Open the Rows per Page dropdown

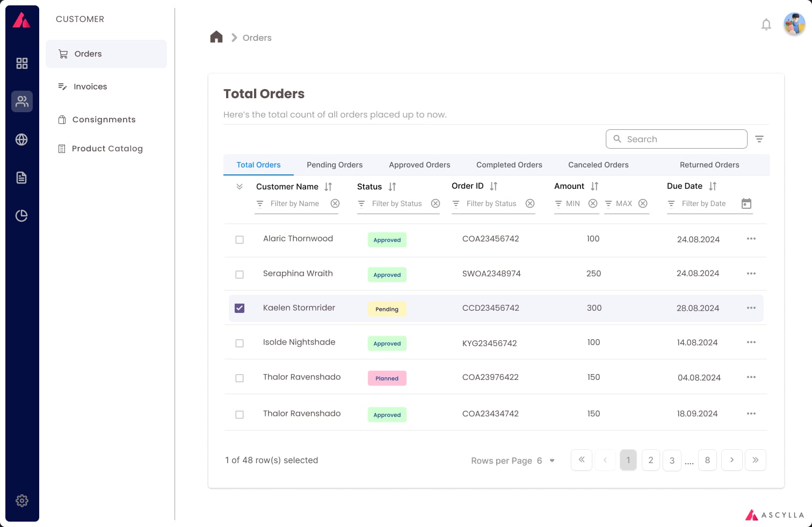tap(551, 460)
